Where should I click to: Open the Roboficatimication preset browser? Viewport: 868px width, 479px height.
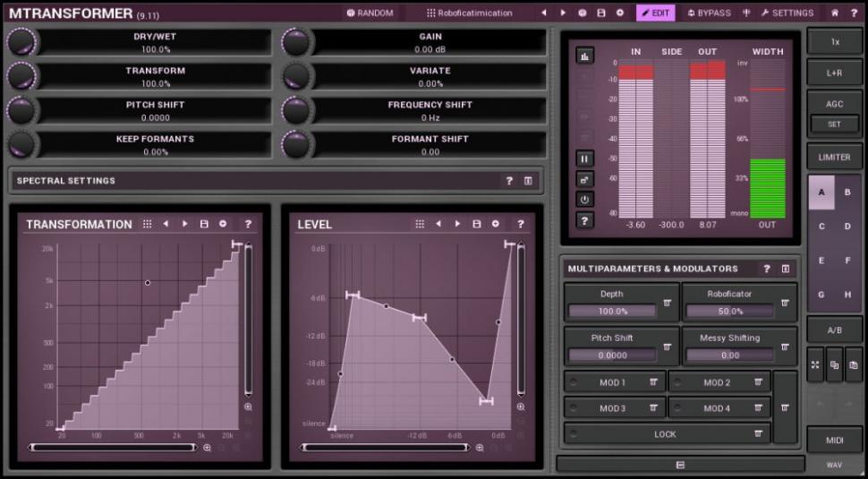(x=470, y=13)
